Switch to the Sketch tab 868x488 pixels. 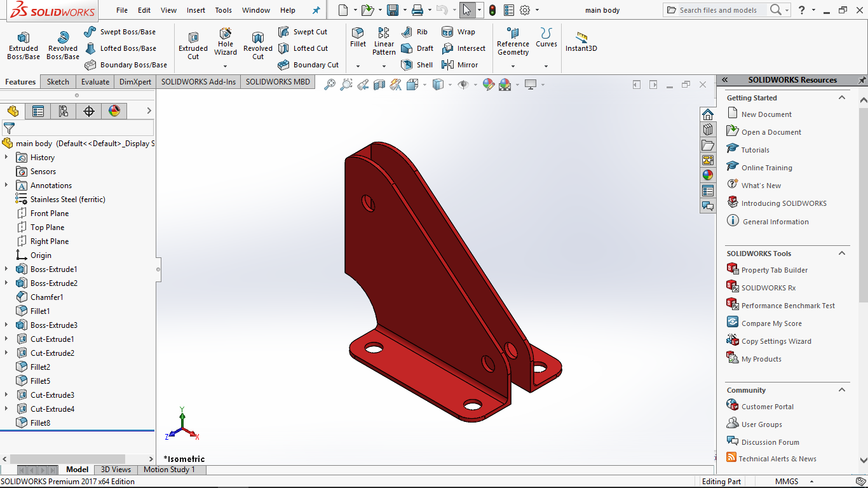(x=58, y=82)
